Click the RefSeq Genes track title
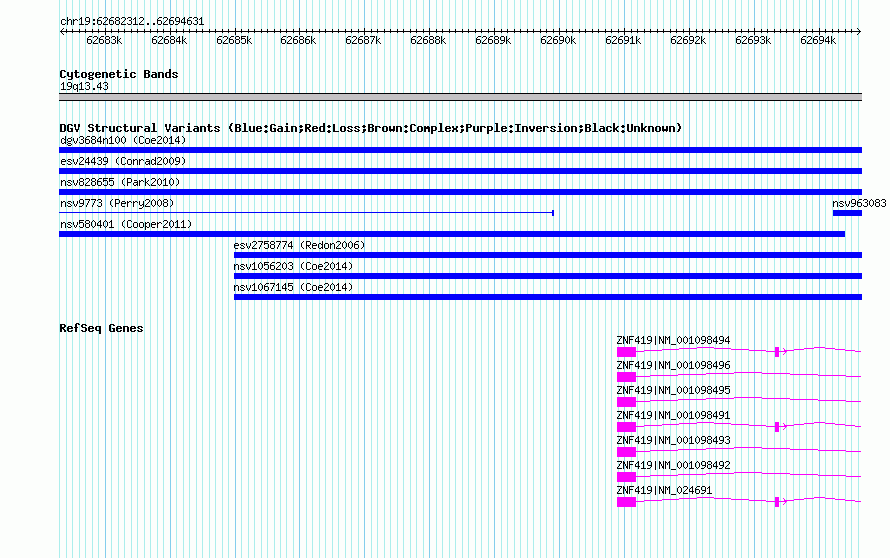The width and height of the screenshot is (890, 558). coord(101,328)
